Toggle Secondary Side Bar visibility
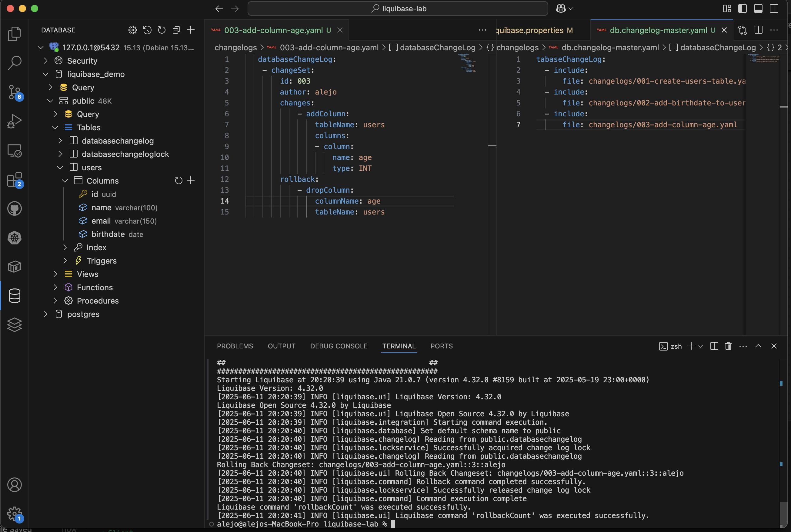 774,8
